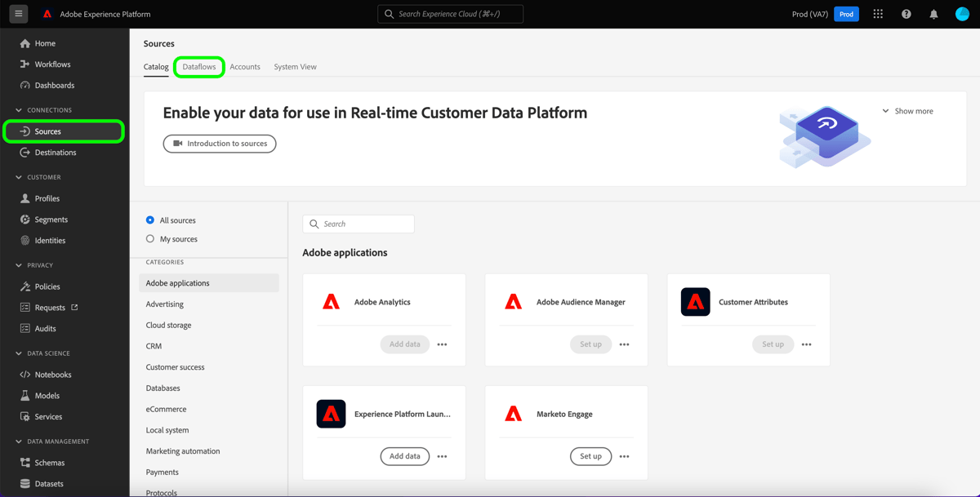The height and width of the screenshot is (497, 980).
Task: Open the System View tab
Action: pyautogui.click(x=295, y=66)
